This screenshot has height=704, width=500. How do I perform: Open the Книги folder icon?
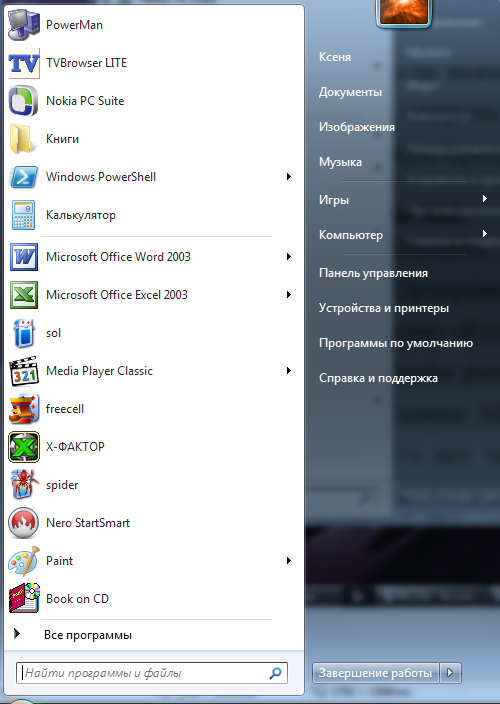click(24, 139)
